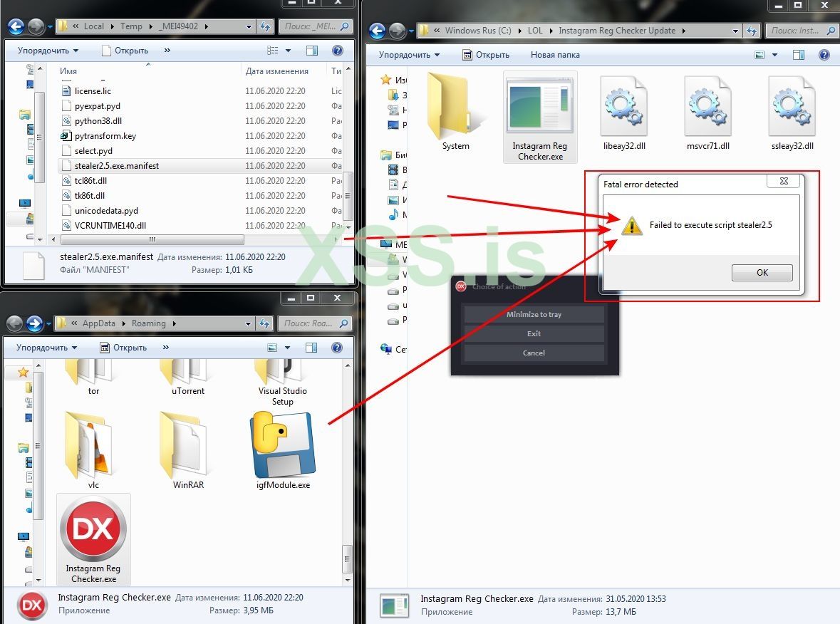
Task: Refresh the Temp window address bar
Action: pyautogui.click(x=264, y=26)
